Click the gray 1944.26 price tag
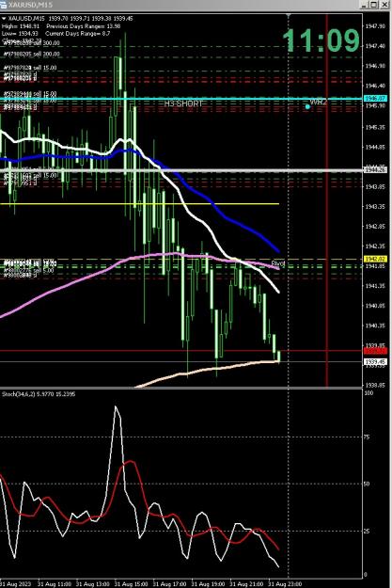This screenshot has width=392, height=588. pyautogui.click(x=375, y=170)
